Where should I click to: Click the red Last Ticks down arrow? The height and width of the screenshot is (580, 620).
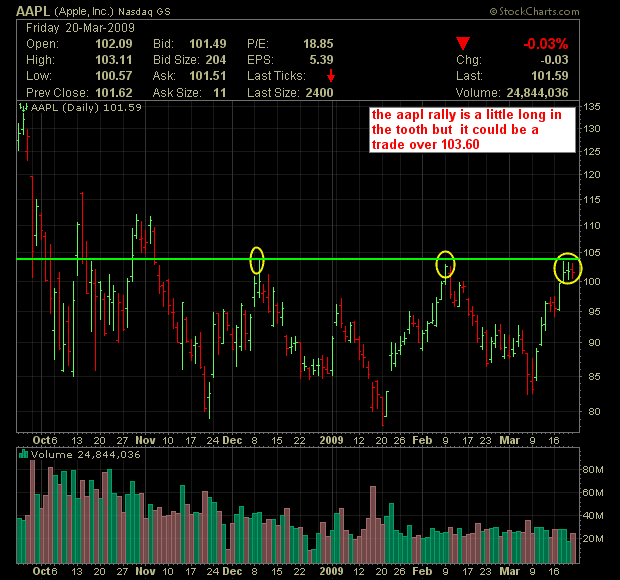(331, 75)
